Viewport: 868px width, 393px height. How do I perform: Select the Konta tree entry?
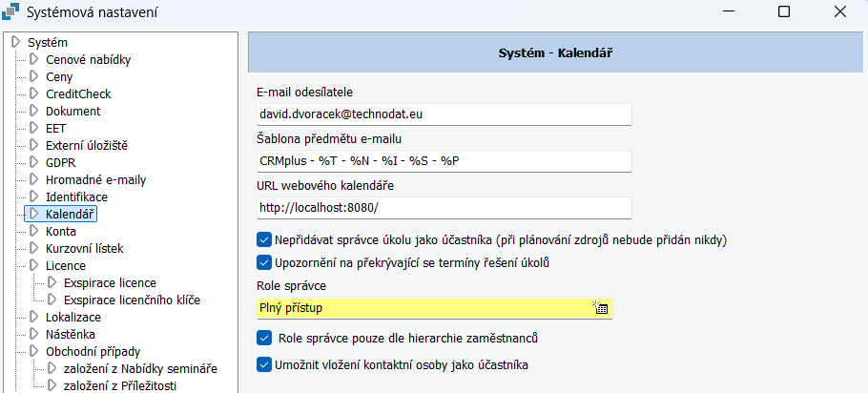(x=61, y=231)
